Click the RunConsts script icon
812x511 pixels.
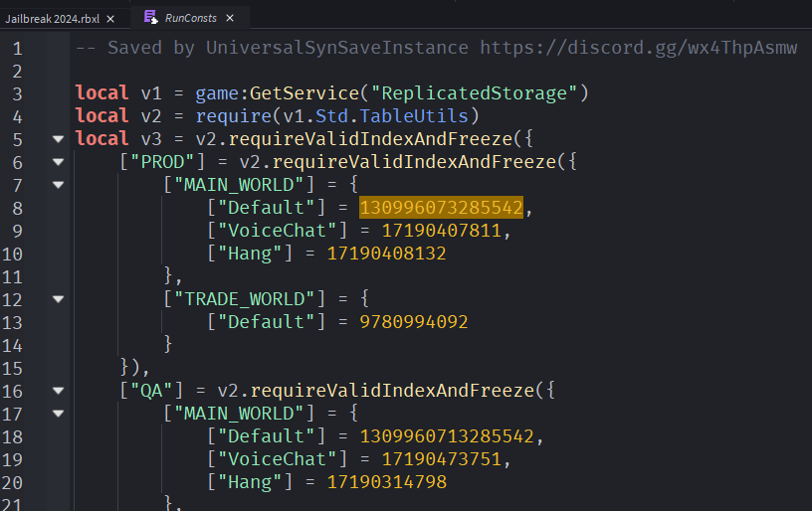[x=150, y=18]
